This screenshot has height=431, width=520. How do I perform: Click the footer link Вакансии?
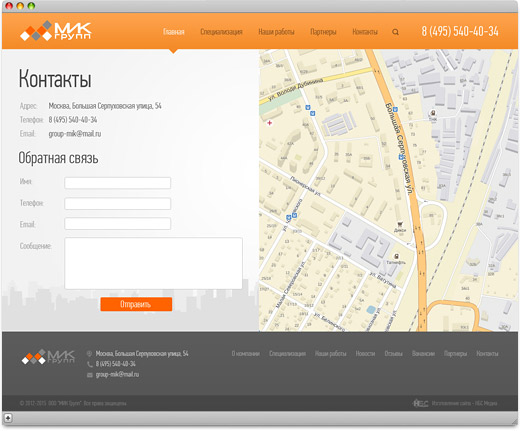tap(423, 353)
